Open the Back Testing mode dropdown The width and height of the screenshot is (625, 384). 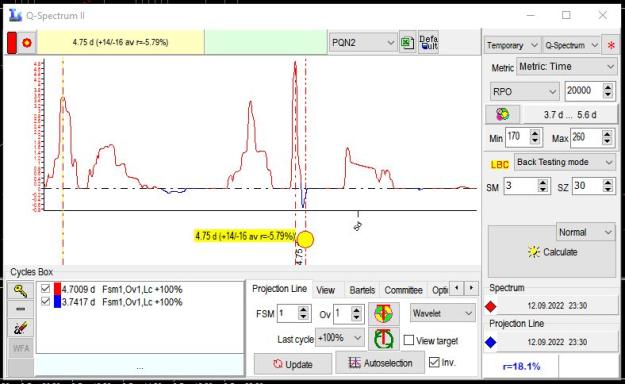(x=565, y=162)
